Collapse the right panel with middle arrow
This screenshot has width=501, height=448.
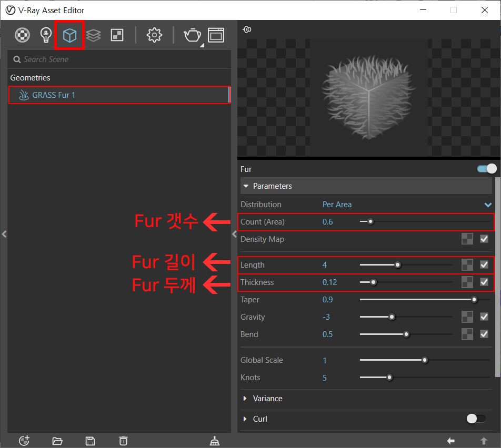click(x=234, y=234)
